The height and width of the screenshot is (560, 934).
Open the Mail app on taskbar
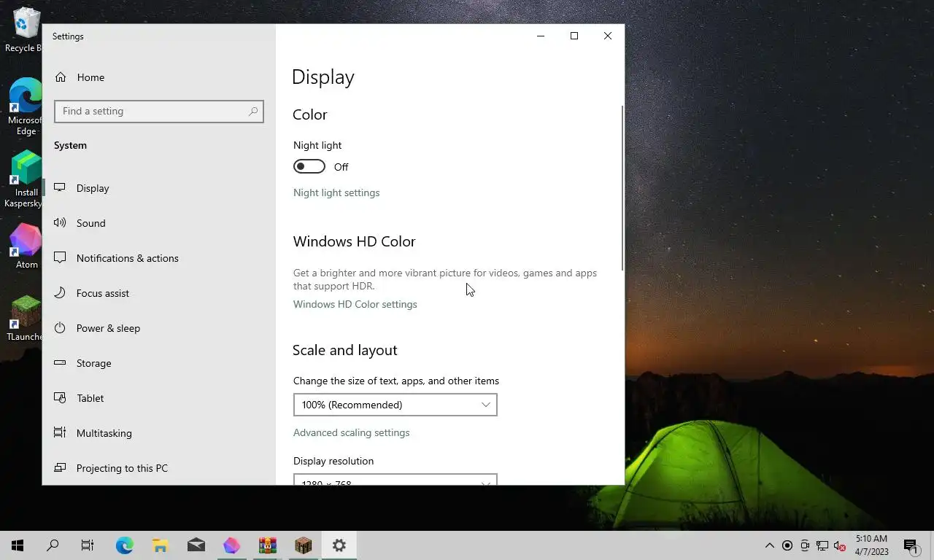point(196,545)
